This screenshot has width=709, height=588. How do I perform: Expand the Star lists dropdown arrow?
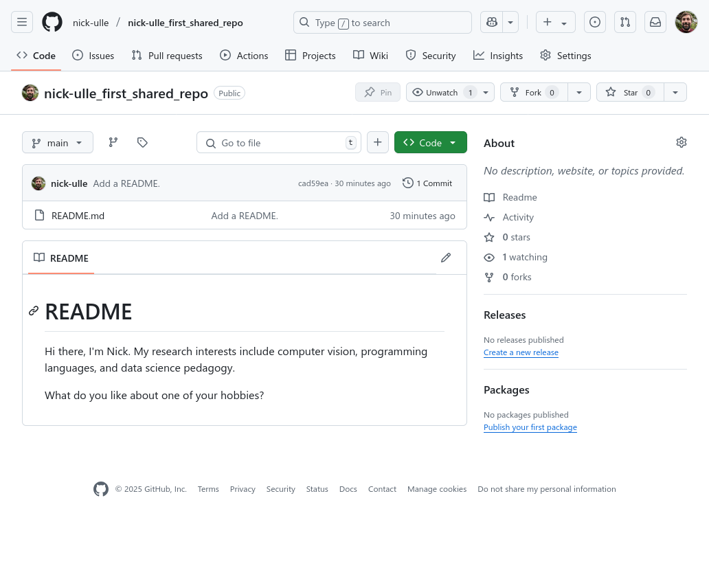(675, 92)
